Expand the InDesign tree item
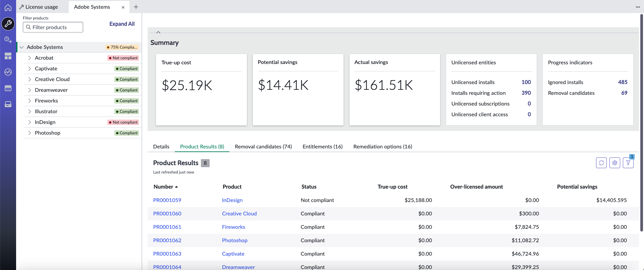This screenshot has height=270, width=644. click(30, 122)
